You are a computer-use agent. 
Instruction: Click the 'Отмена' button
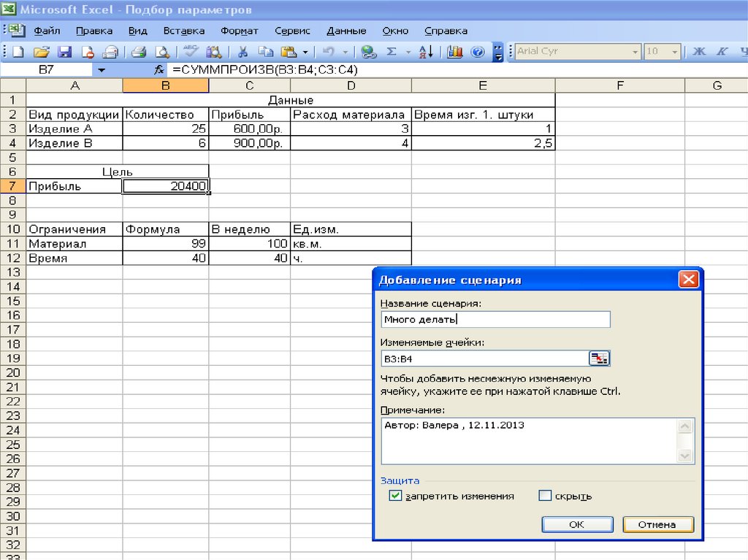pos(657,524)
